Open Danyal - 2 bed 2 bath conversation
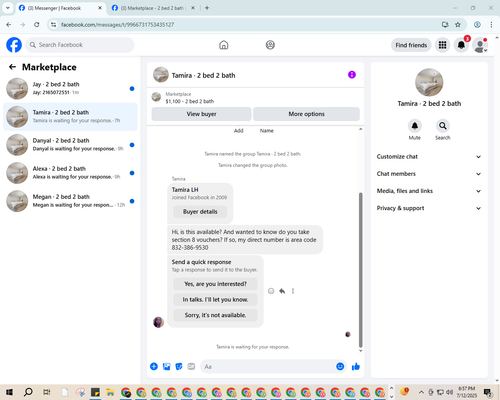This screenshot has height=400, width=500. [x=70, y=145]
